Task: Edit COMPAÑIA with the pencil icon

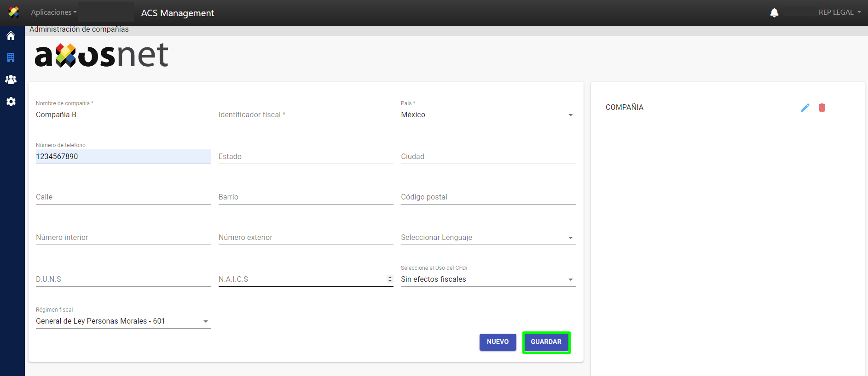Action: (x=805, y=108)
